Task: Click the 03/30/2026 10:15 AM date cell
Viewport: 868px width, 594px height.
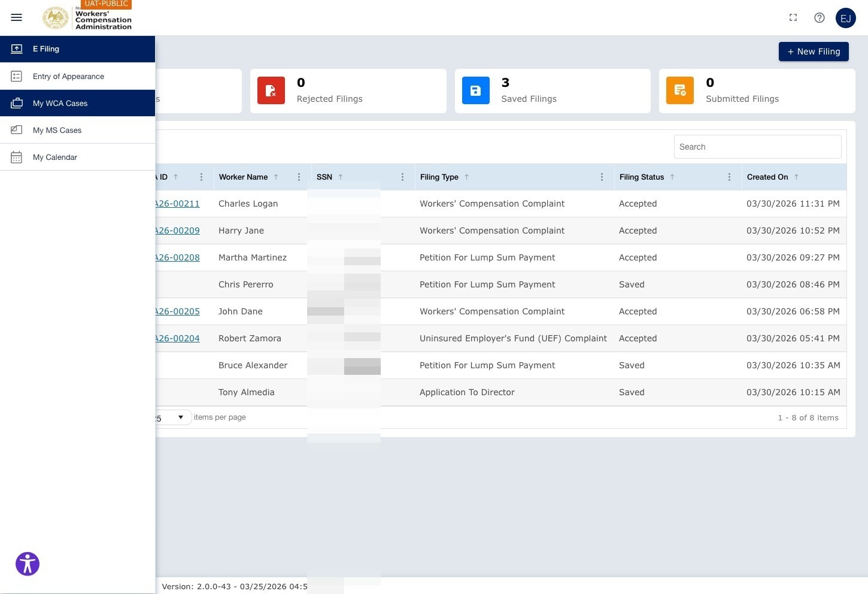Action: point(793,392)
